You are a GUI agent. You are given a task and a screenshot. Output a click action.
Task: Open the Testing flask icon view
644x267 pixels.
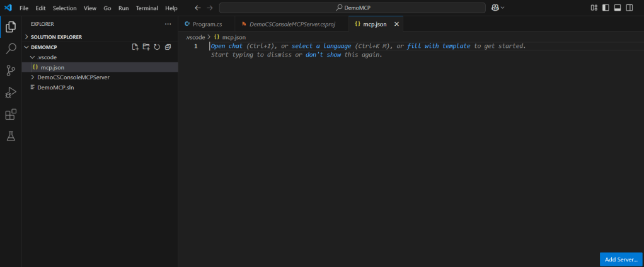coord(11,136)
